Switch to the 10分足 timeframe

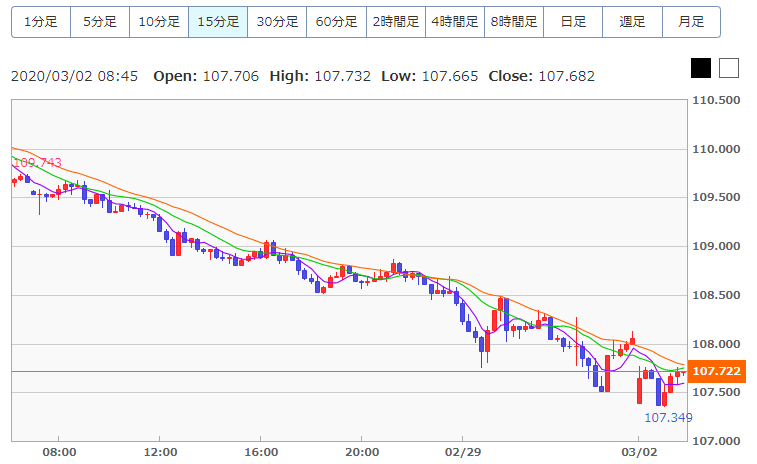tap(159, 22)
